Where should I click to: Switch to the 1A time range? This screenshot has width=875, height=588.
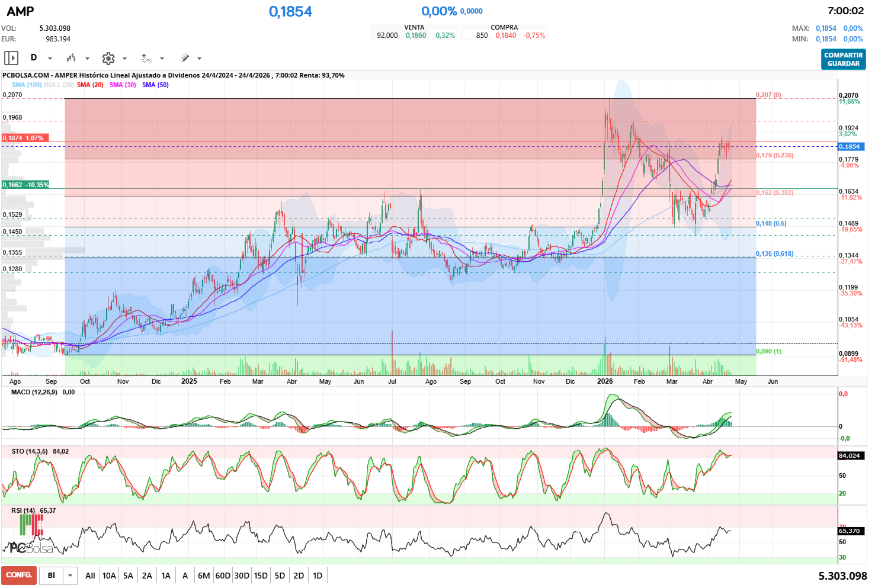(x=166, y=576)
